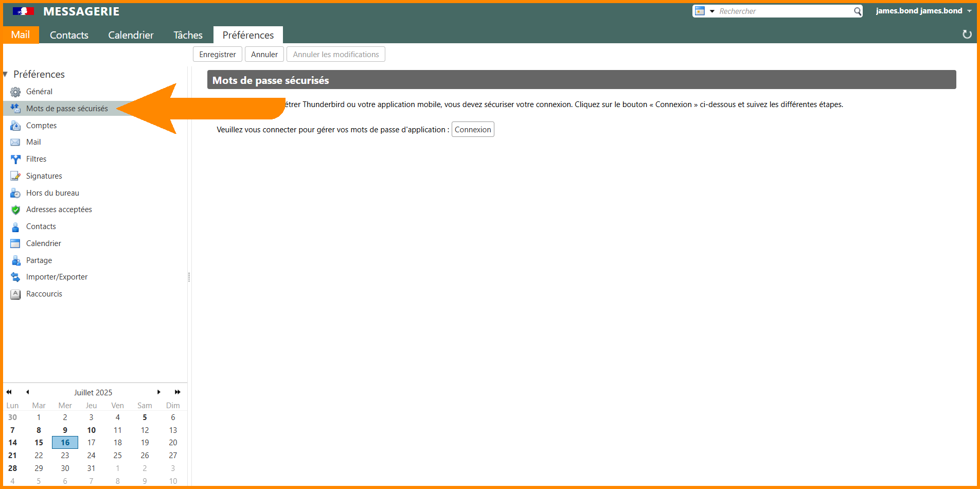Open the Importer/Exporter arrows icon
The height and width of the screenshot is (489, 980).
pyautogui.click(x=15, y=277)
